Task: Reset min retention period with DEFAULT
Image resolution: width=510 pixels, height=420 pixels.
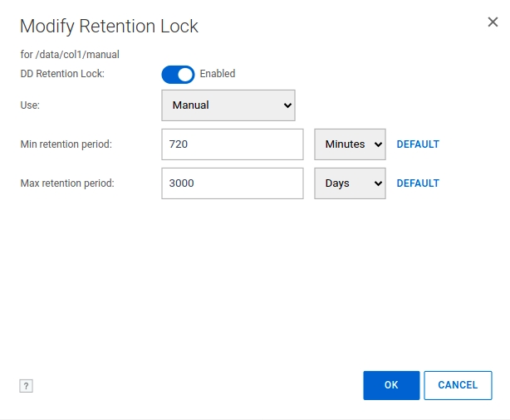Action: pyautogui.click(x=418, y=144)
